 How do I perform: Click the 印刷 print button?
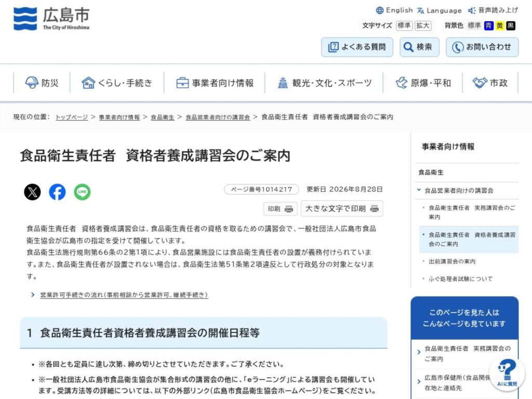[280, 209]
